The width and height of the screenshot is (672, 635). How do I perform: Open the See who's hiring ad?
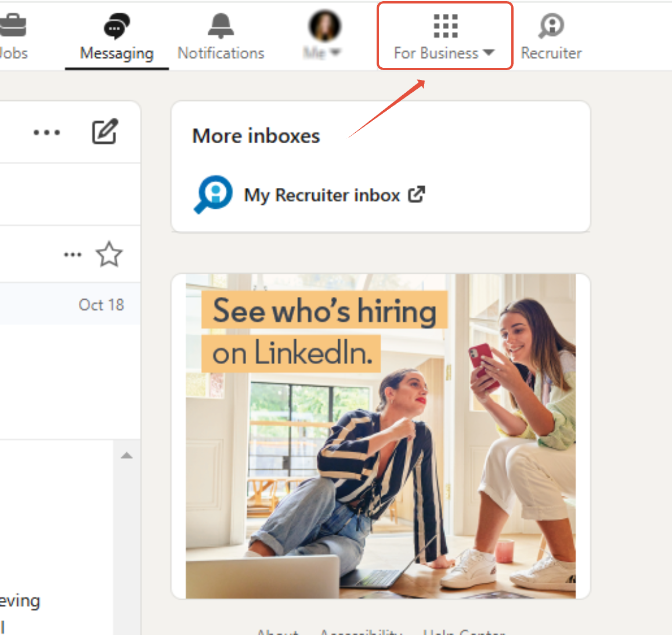point(381,436)
